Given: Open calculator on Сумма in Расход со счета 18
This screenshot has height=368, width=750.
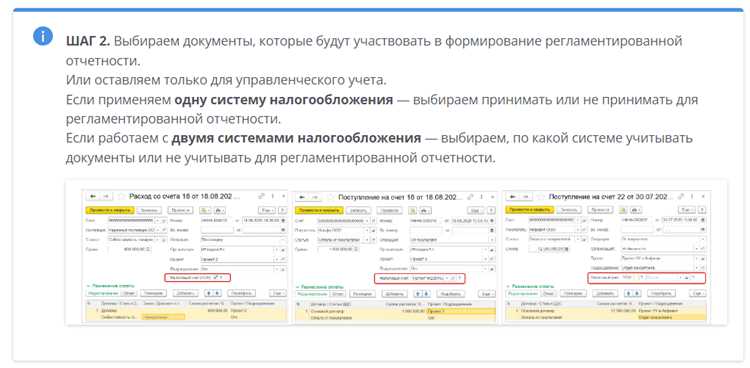Looking at the screenshot, I should pyautogui.click(x=148, y=249).
